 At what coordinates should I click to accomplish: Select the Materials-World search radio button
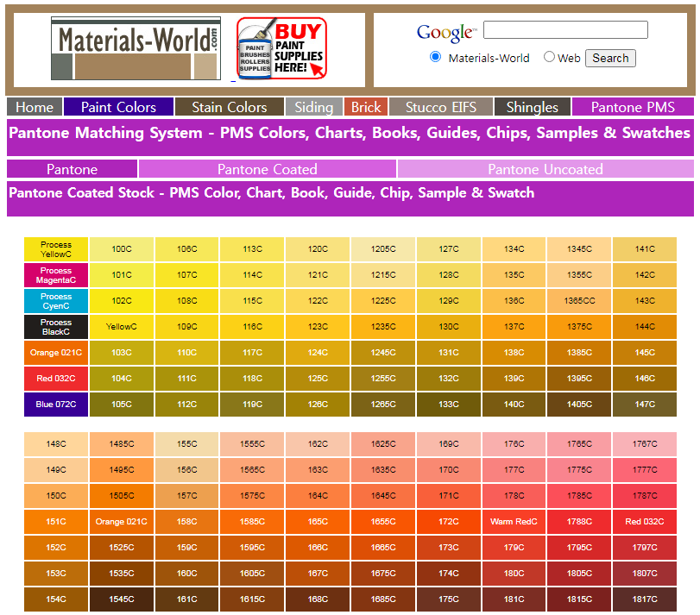click(x=435, y=57)
